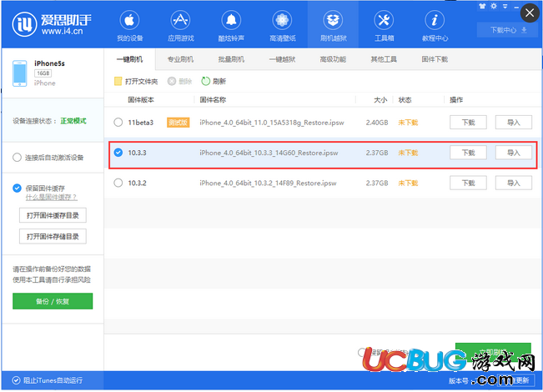Select the 10.3.2 firmware radio button
Image resolution: width=543 pixels, height=392 pixels.
point(118,183)
